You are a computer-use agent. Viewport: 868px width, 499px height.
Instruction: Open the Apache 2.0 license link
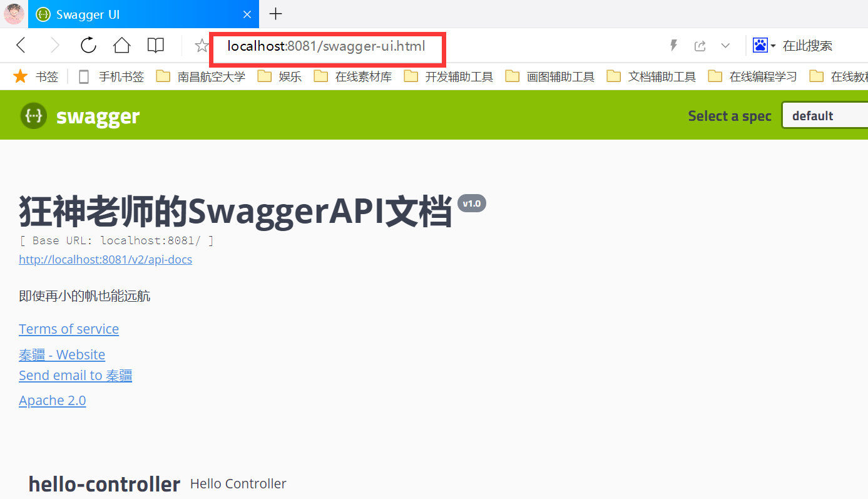tap(53, 400)
